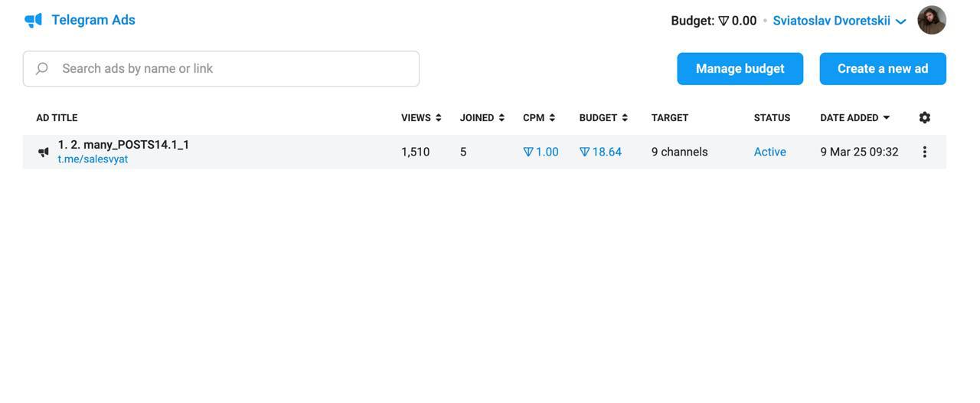
Task: Sort the table by Budget header
Action: pos(603,118)
